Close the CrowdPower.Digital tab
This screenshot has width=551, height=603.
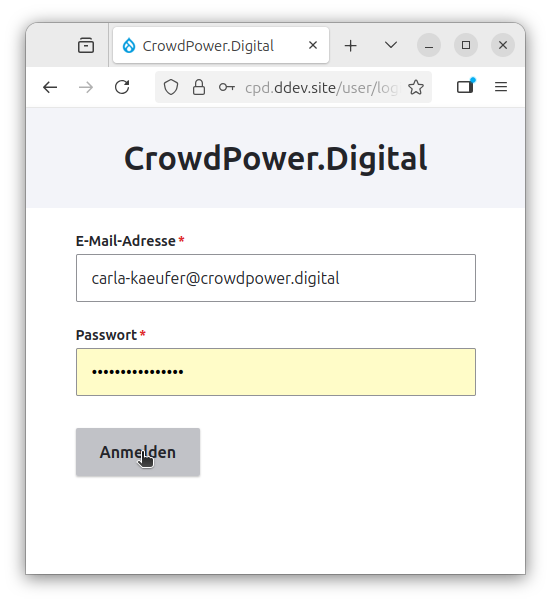pos(313,45)
